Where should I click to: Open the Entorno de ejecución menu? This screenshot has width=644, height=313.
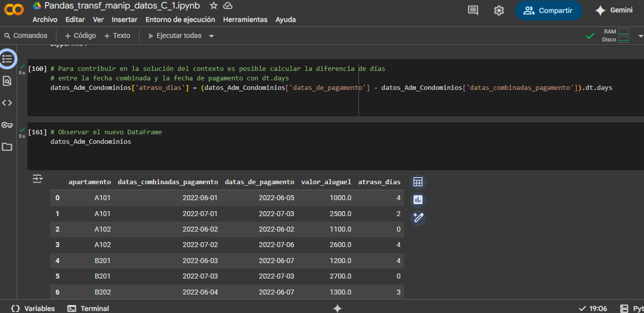[x=180, y=19]
